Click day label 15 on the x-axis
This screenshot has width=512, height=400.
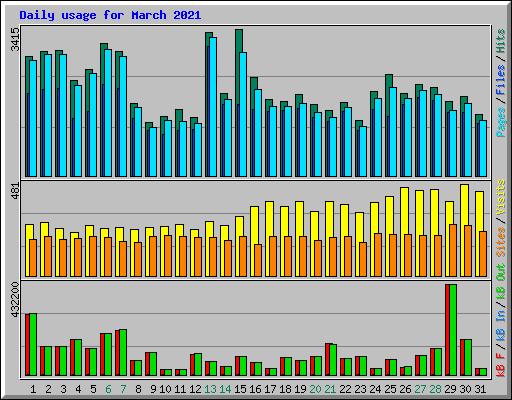[240, 389]
